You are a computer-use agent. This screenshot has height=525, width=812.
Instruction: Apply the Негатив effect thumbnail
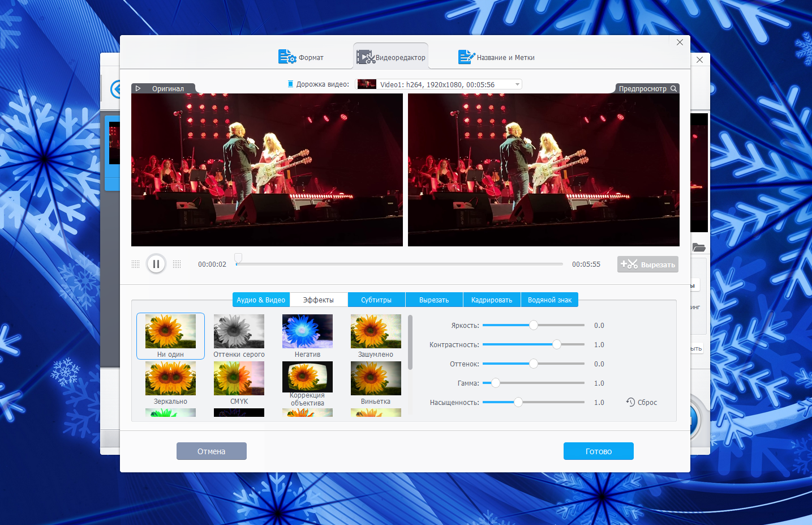coord(307,332)
